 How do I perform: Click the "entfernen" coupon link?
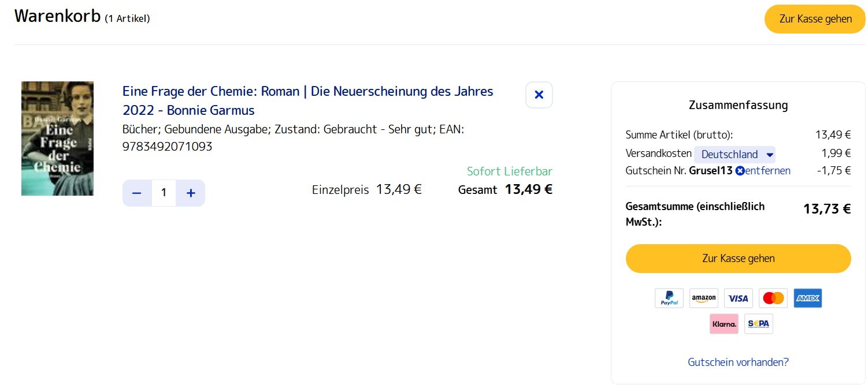coord(767,171)
